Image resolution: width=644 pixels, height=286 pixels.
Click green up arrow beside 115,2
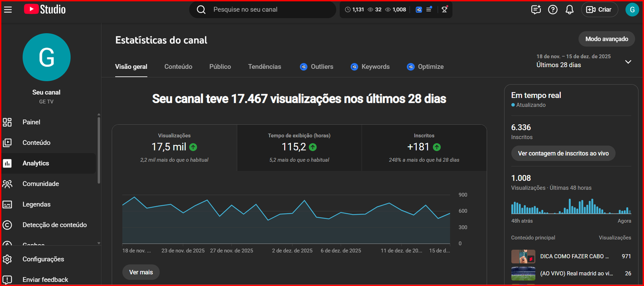click(313, 147)
